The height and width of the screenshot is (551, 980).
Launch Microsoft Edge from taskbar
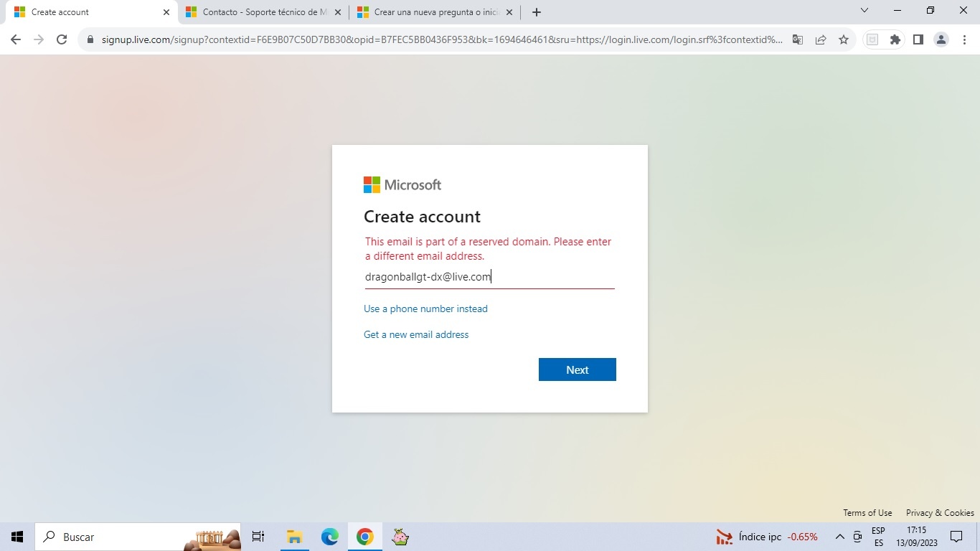point(329,537)
